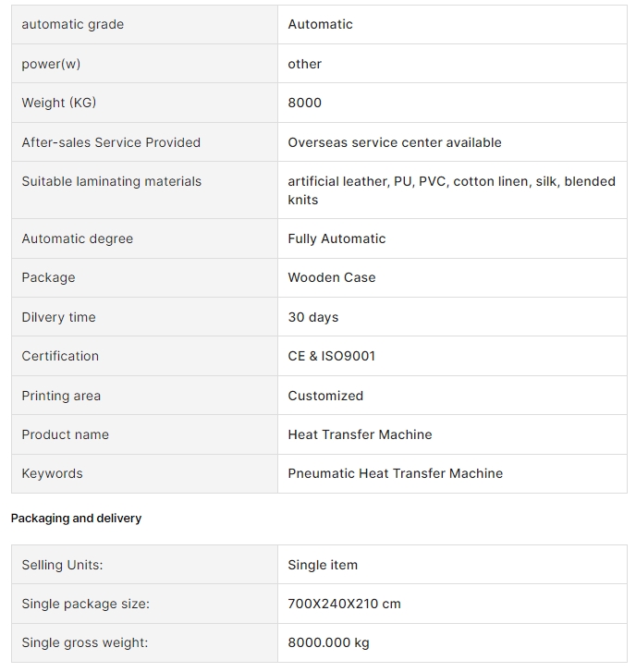Click "Overseas service center available" text
636x672 pixels.
[x=395, y=142]
